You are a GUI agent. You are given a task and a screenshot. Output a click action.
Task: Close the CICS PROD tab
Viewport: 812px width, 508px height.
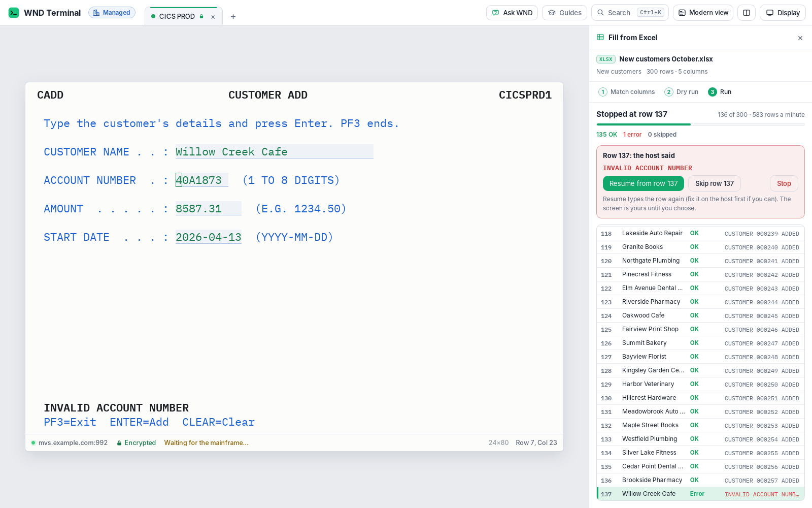[x=213, y=17]
